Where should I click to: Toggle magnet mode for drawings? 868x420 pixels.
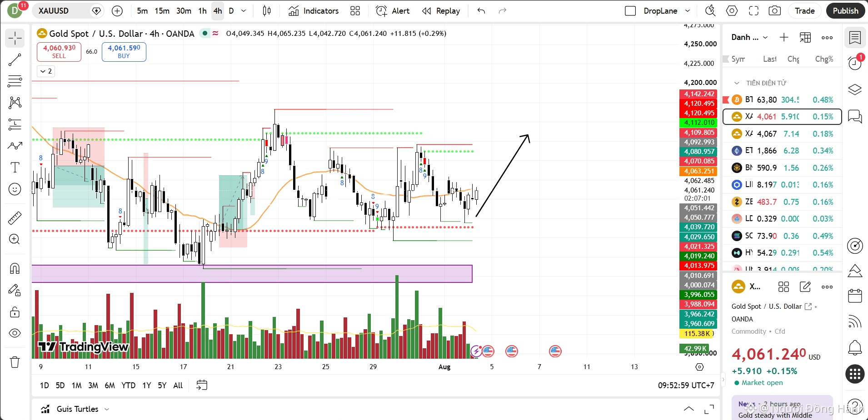[x=15, y=268]
